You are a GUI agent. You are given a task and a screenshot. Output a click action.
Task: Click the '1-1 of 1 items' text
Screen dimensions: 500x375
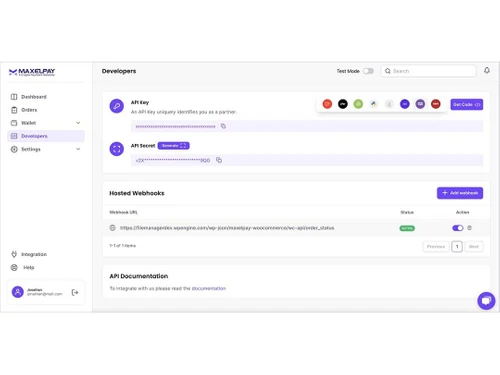123,246
